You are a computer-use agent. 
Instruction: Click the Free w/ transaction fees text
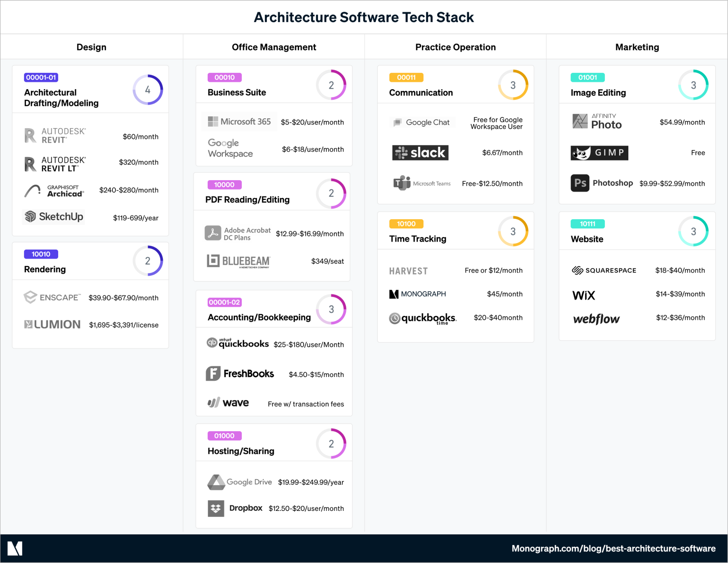click(x=306, y=404)
